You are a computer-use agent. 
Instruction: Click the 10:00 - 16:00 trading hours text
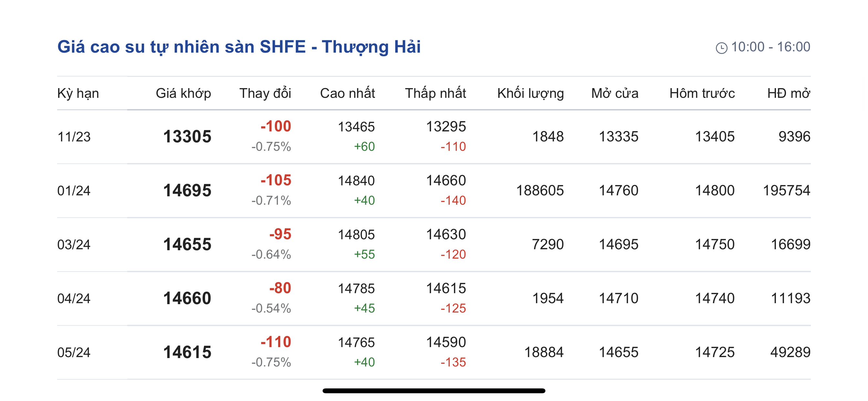(770, 47)
